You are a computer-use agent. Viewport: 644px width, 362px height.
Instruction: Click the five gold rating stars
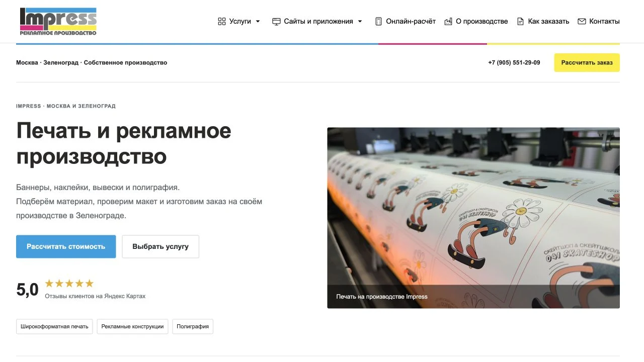click(69, 284)
